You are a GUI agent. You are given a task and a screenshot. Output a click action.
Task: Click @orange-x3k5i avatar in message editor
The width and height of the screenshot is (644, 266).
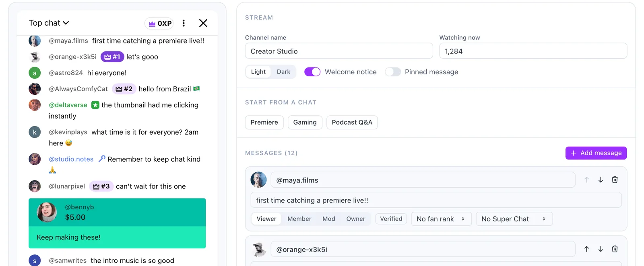tap(259, 249)
